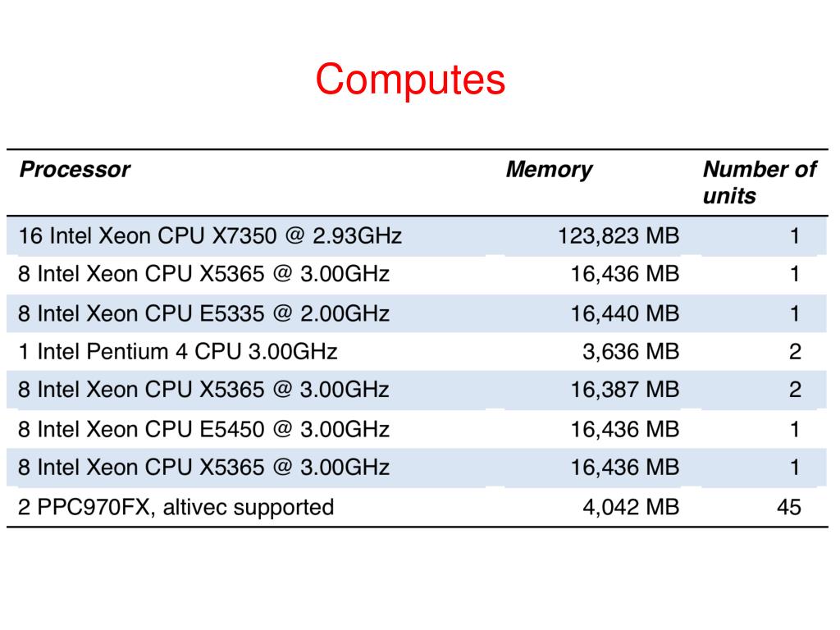The height and width of the screenshot is (630, 840).
Task: Select the Xeon E5335 2.00GHz row
Action: point(417,313)
